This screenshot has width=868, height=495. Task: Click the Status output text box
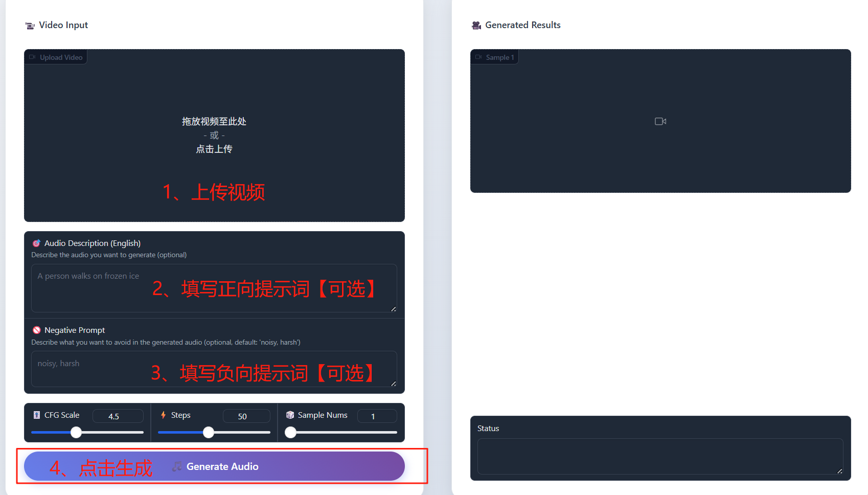(x=660, y=456)
